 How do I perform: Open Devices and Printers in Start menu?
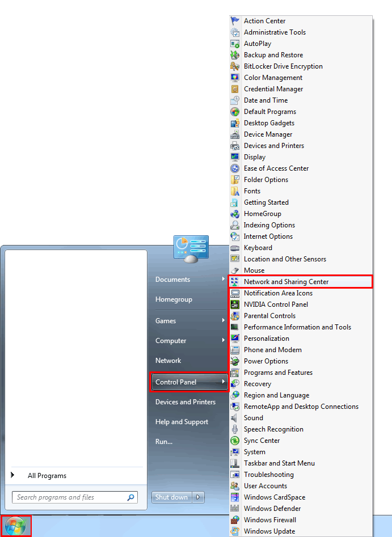[x=186, y=401]
